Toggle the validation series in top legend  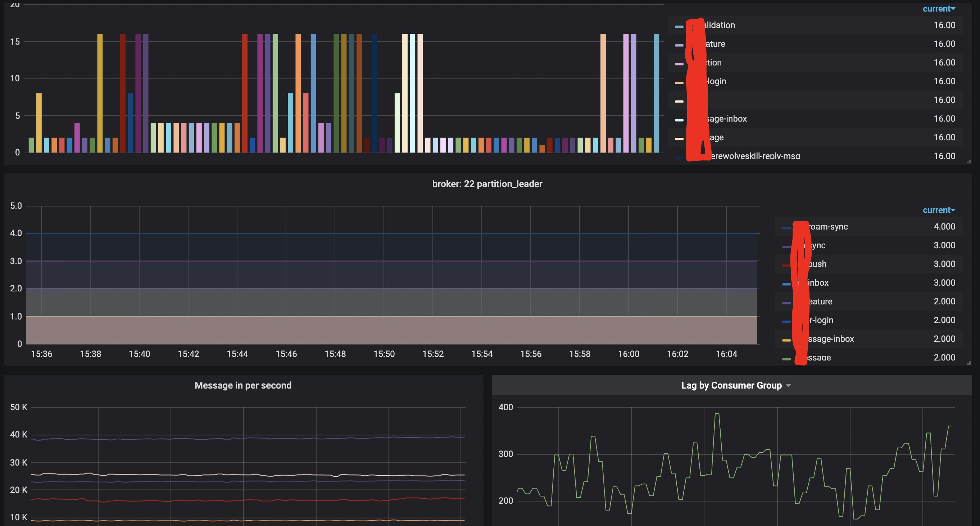[719, 25]
